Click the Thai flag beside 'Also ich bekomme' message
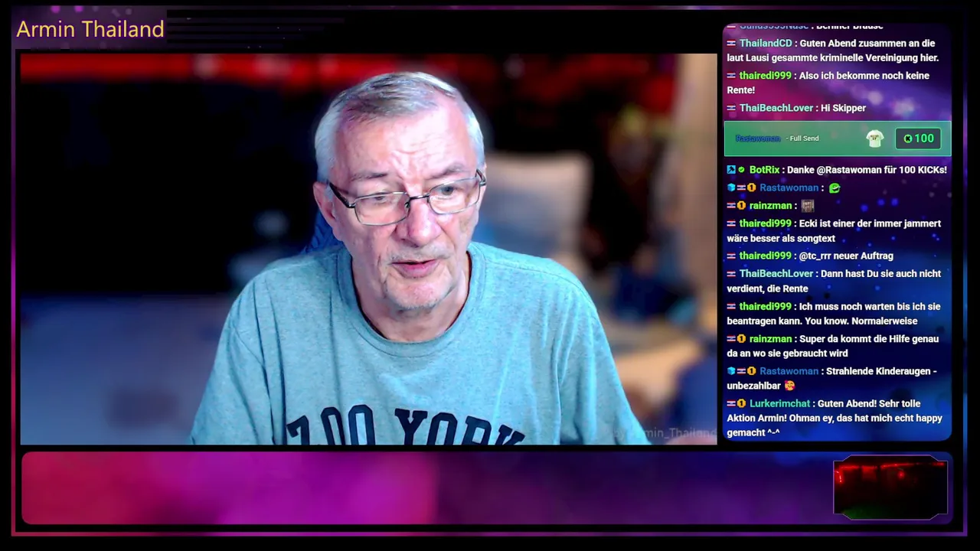 pos(731,76)
